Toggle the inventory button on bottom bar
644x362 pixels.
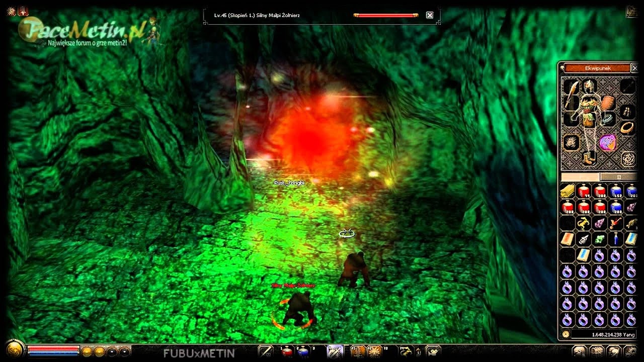click(596, 352)
